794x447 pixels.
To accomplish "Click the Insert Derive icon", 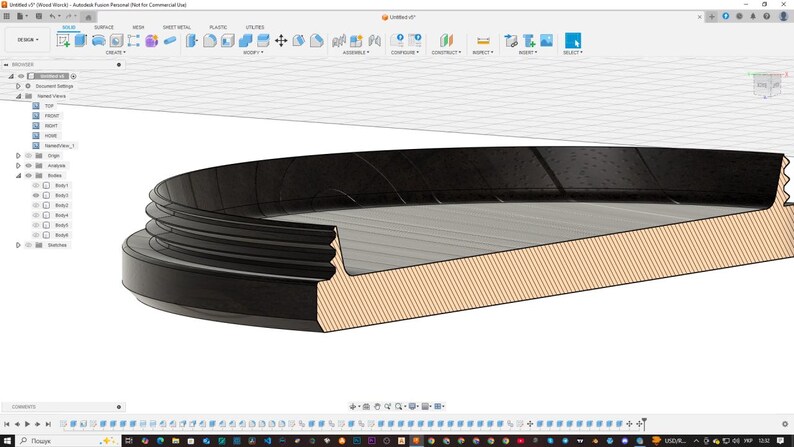I will coord(511,40).
